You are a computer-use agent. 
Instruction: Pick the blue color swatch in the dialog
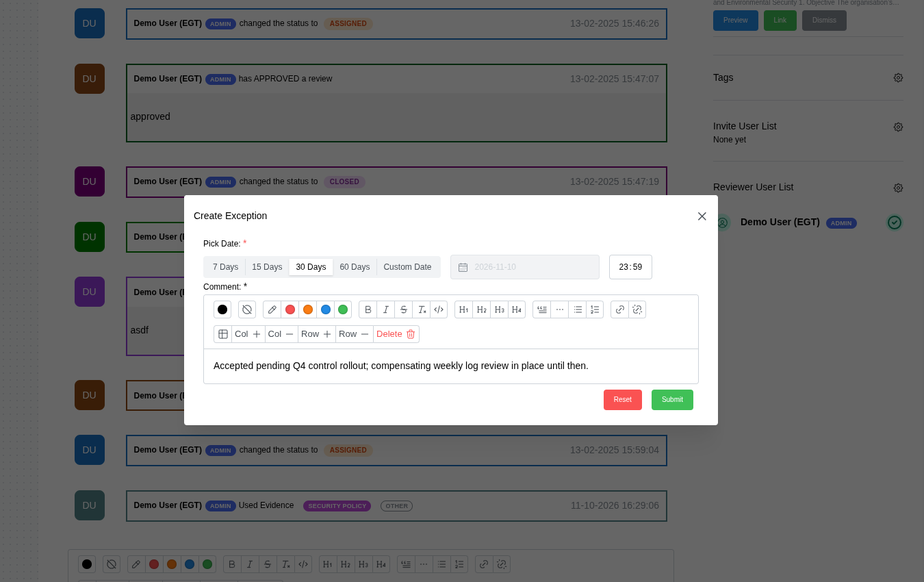coord(326,309)
